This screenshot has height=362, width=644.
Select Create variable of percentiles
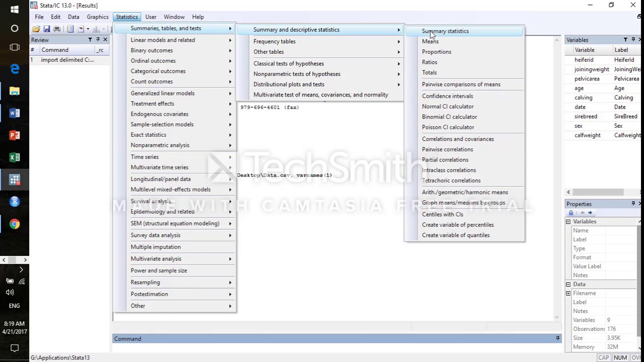[464, 225]
